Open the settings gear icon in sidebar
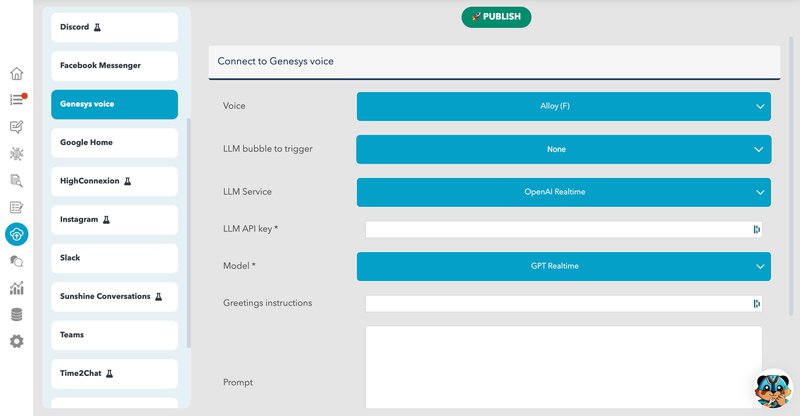Viewport: 800px width, 416px height. coord(16,341)
